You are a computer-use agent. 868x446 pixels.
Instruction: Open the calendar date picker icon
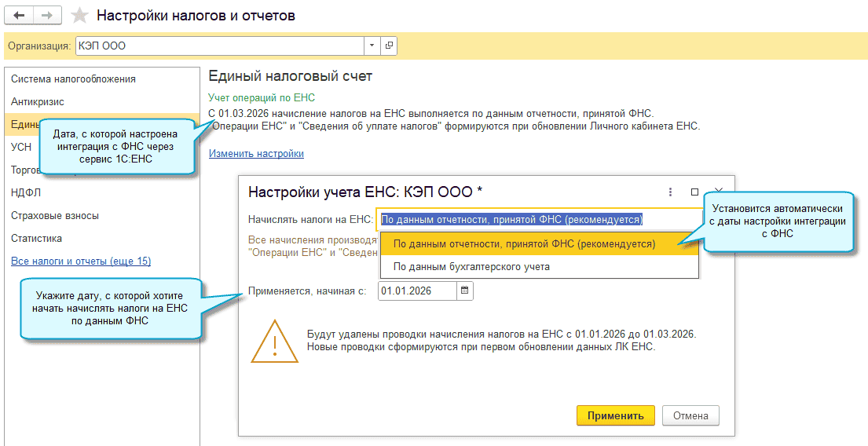464,291
